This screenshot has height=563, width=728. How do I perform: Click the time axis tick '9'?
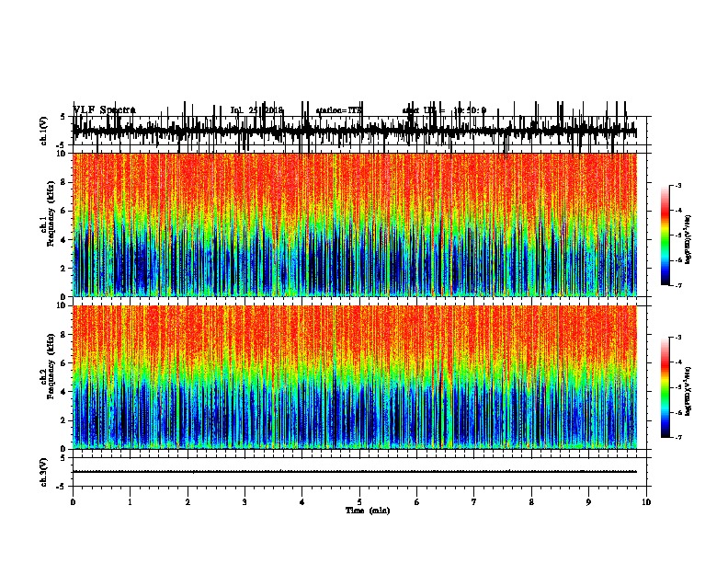pyautogui.click(x=588, y=502)
